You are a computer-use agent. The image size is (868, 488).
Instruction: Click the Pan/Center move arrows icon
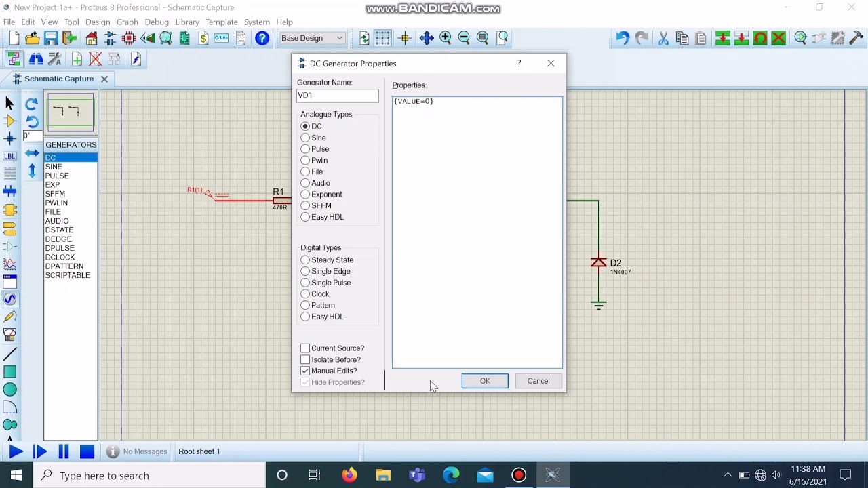pos(427,38)
